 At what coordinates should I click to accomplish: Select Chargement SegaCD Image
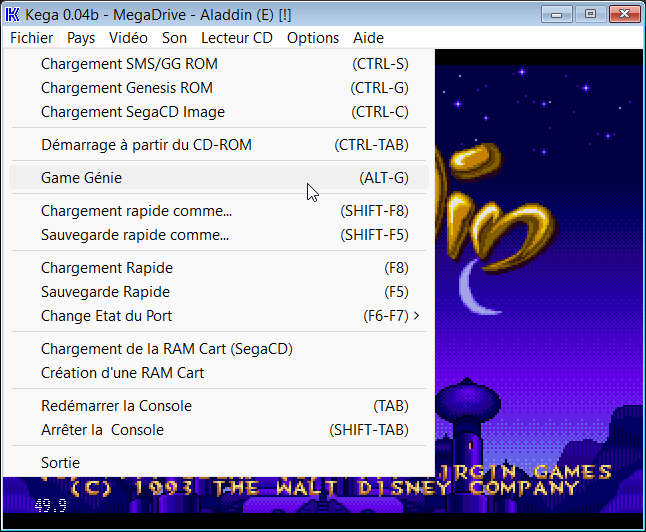click(x=219, y=112)
